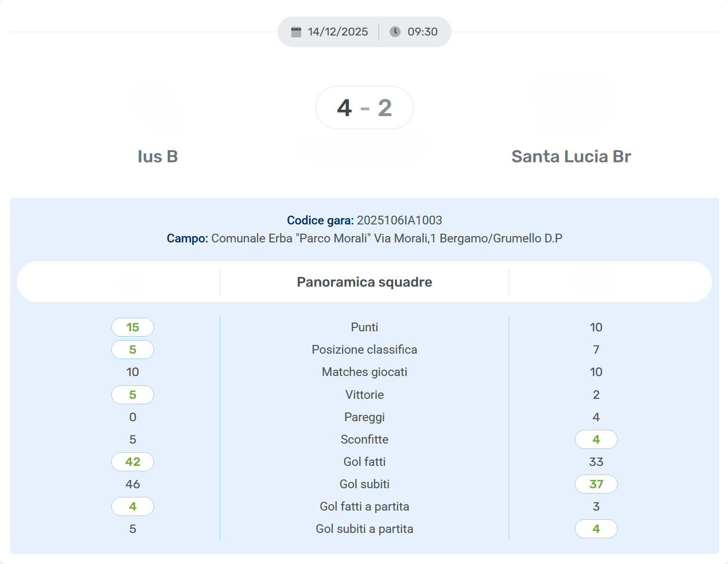Click match code 2025106IA1003
Image resolution: width=728 pixels, height=564 pixels.
[399, 221]
